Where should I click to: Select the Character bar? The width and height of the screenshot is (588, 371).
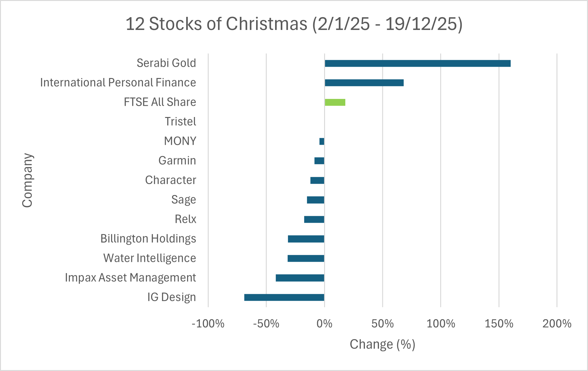pyautogui.click(x=317, y=180)
